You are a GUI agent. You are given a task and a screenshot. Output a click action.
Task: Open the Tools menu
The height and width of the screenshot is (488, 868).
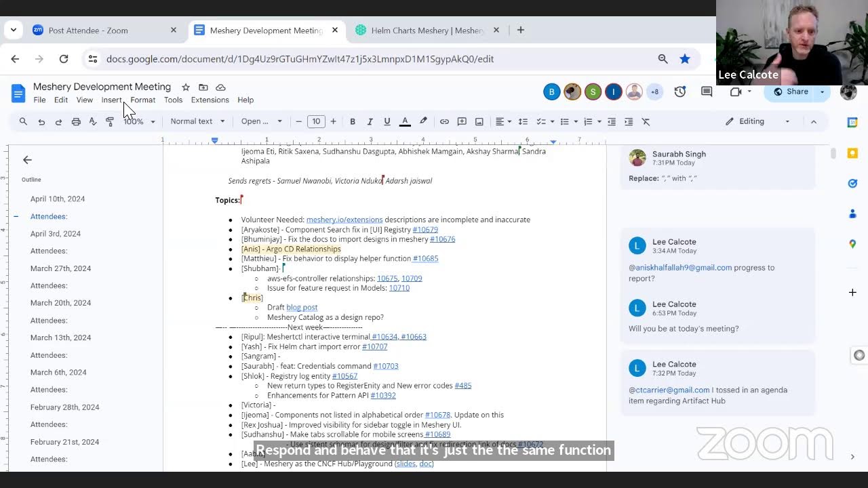173,100
